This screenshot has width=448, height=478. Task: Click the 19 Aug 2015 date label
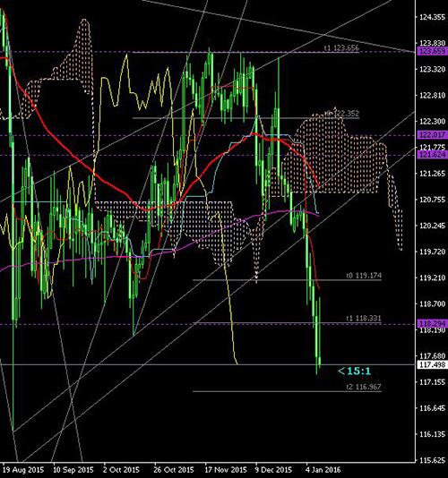point(23,470)
